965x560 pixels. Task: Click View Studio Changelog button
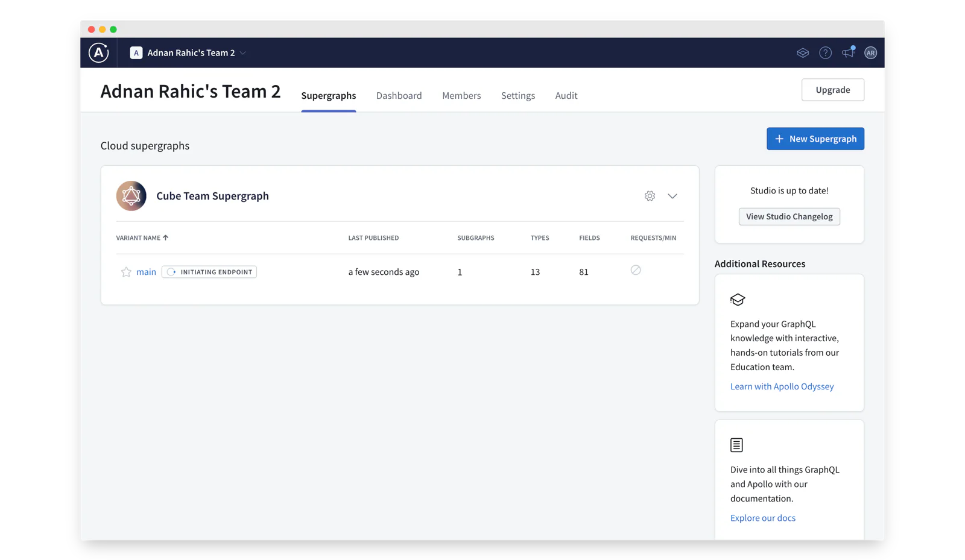[789, 216]
